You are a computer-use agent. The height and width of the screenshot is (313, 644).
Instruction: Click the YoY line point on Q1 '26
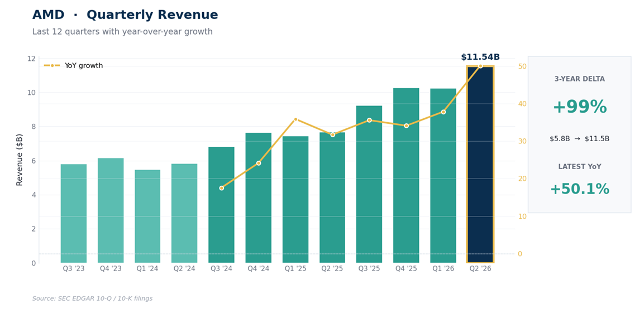(443, 112)
